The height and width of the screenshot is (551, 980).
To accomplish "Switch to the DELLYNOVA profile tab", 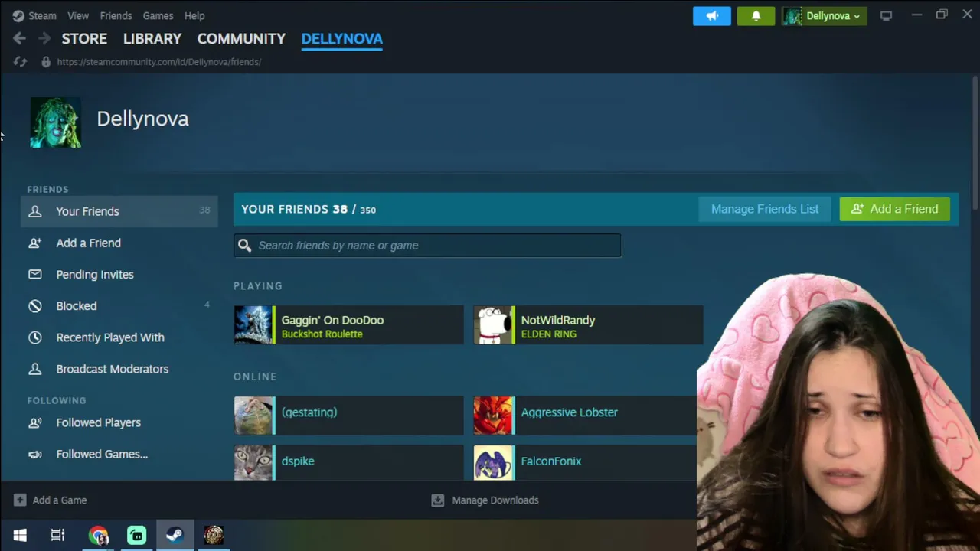I will tap(342, 38).
